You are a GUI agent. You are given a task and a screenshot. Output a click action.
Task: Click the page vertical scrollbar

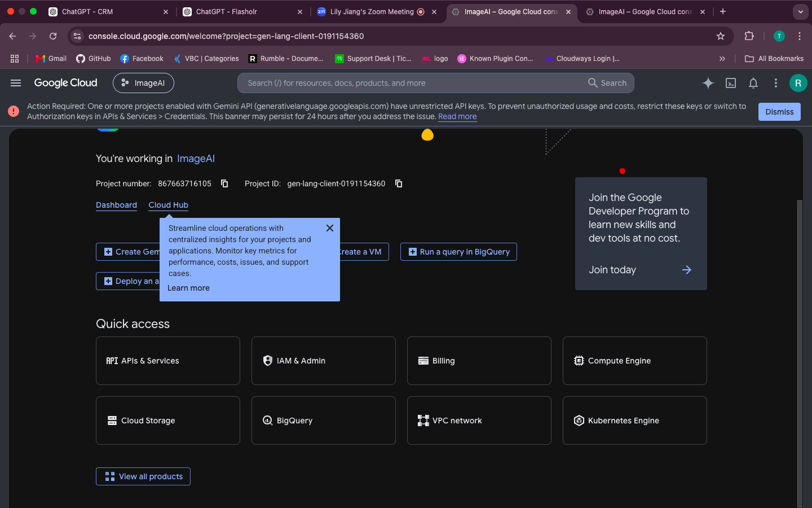coord(800,353)
